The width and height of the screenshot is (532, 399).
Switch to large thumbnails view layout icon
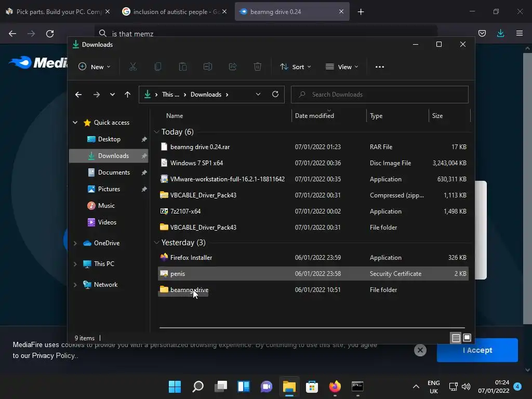[467, 338]
